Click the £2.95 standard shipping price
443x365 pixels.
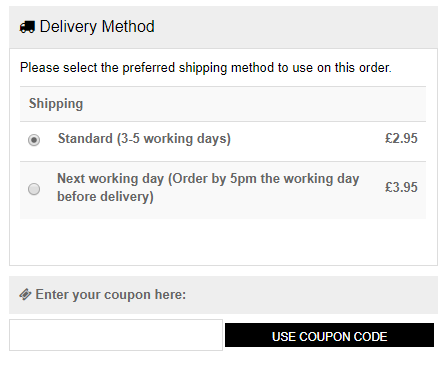click(401, 138)
